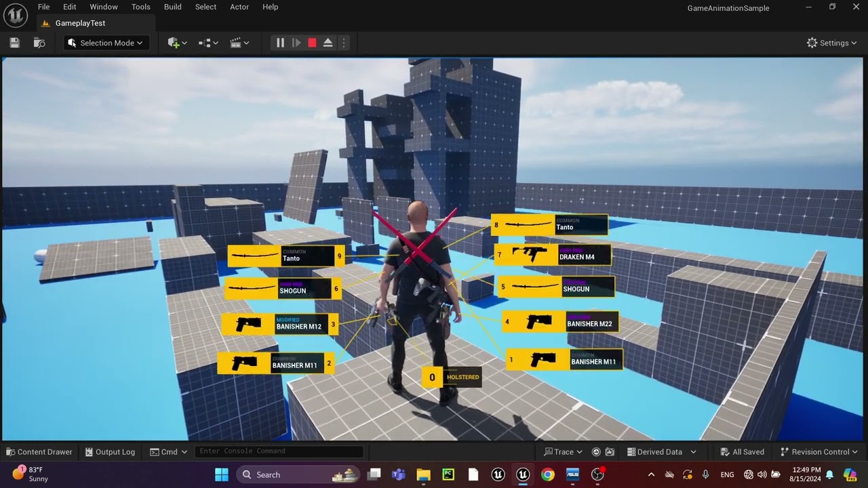Select the SHOGUN weapon slot 6
This screenshot has height=488, width=868.
coord(283,289)
